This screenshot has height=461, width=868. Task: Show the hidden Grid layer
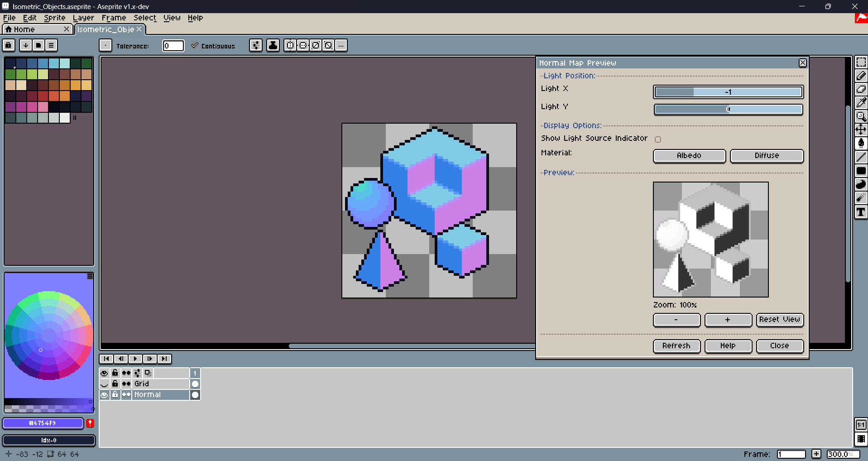[x=105, y=384]
